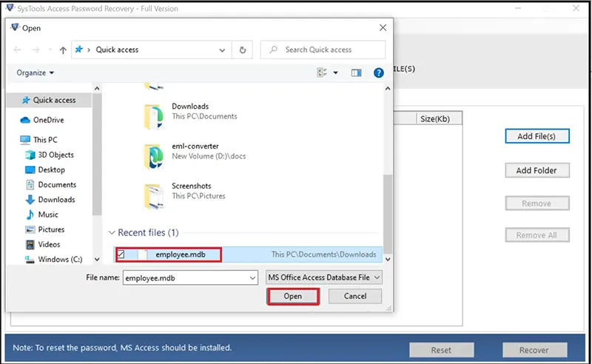Go up one folder level

click(x=63, y=50)
